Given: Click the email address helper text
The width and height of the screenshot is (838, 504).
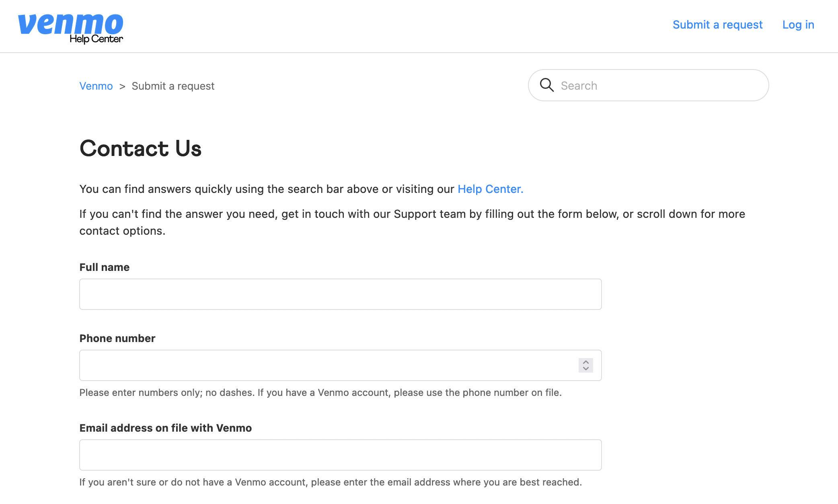Looking at the screenshot, I should [x=331, y=482].
